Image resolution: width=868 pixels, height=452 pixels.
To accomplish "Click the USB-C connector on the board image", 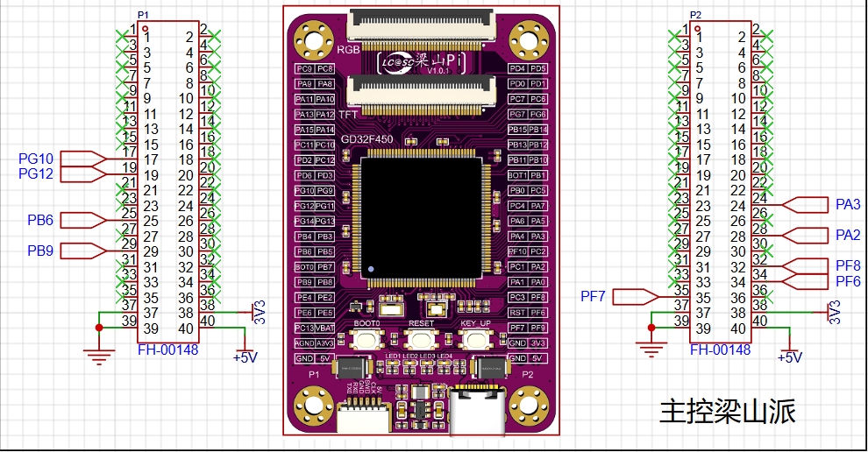I will pos(478,410).
